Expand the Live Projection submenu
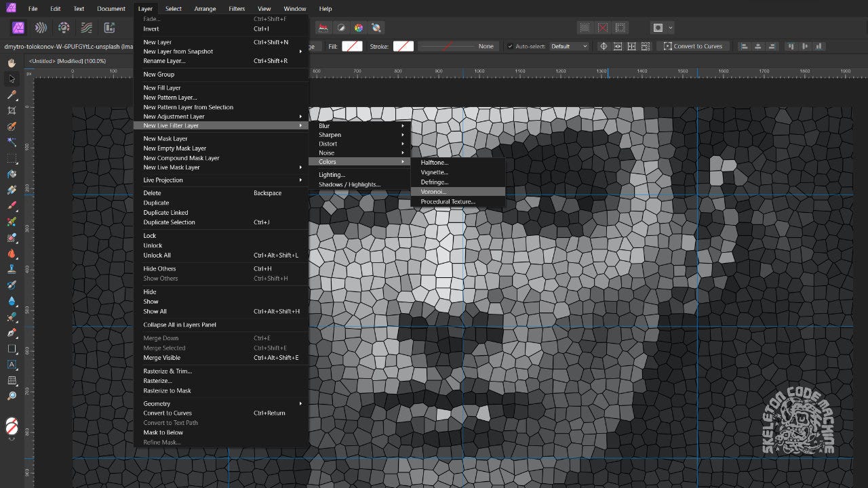This screenshot has height=488, width=868. 221,180
